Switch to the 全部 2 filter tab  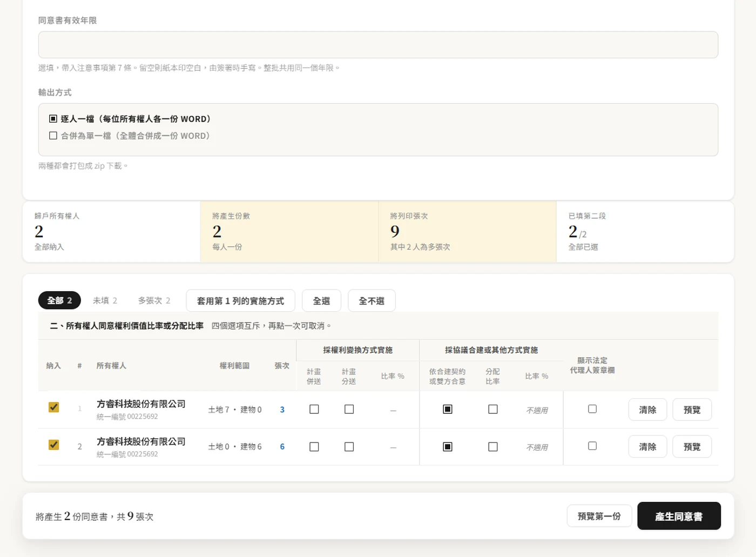point(59,300)
